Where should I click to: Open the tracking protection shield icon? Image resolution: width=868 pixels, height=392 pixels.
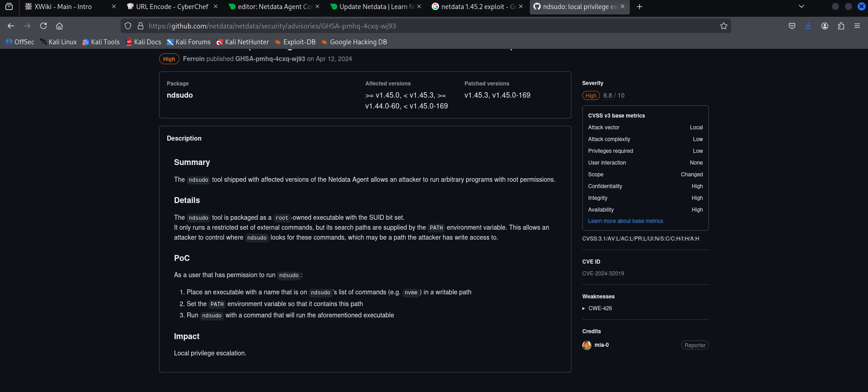click(x=128, y=26)
